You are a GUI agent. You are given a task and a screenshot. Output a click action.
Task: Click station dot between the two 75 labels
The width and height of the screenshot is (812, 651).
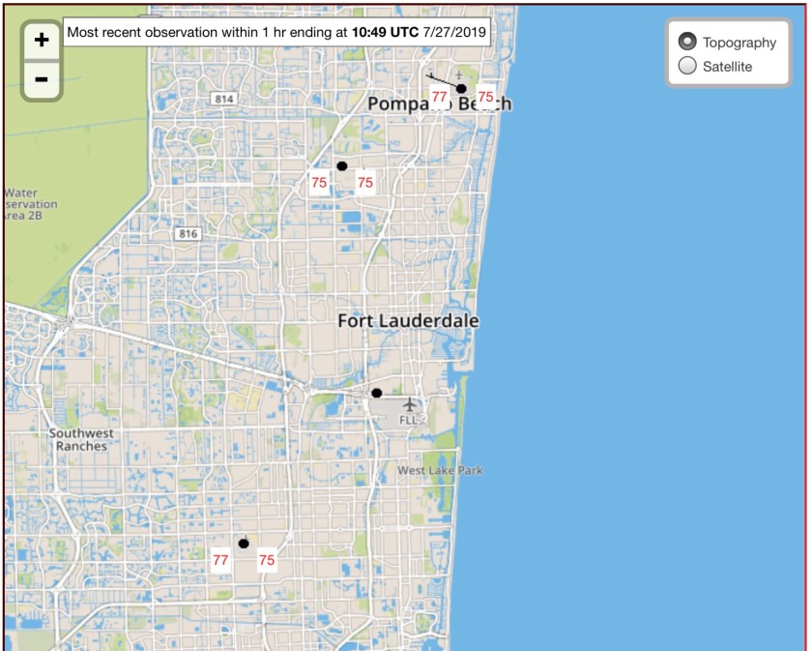pos(341,166)
